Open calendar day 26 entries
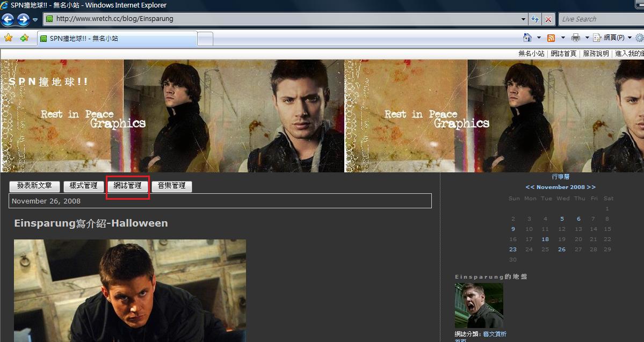Screen dimensions: 644x342 pyautogui.click(x=562, y=250)
